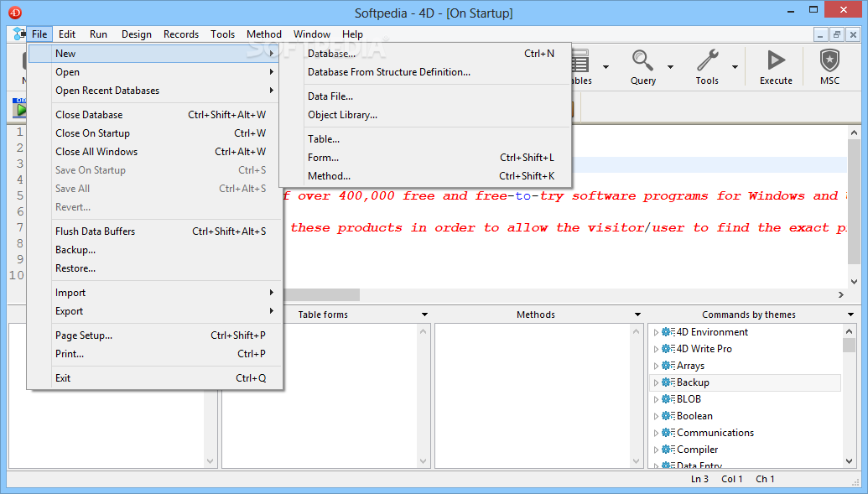Screen dimensions: 868x494
Task: Select Backup in File menu
Action: click(x=155, y=250)
